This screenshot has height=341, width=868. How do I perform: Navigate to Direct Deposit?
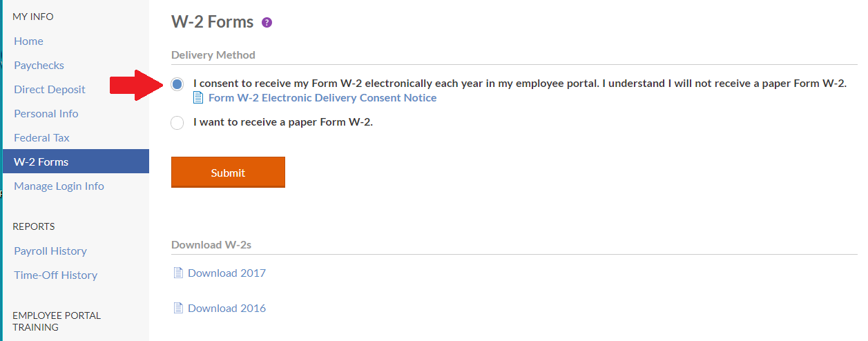point(50,89)
